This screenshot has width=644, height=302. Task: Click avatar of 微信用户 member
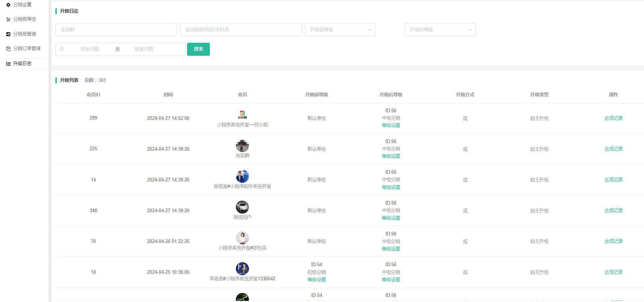click(x=242, y=207)
